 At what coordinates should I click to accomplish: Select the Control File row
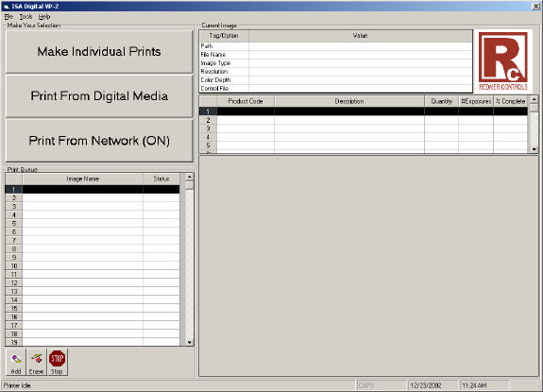[x=336, y=89]
